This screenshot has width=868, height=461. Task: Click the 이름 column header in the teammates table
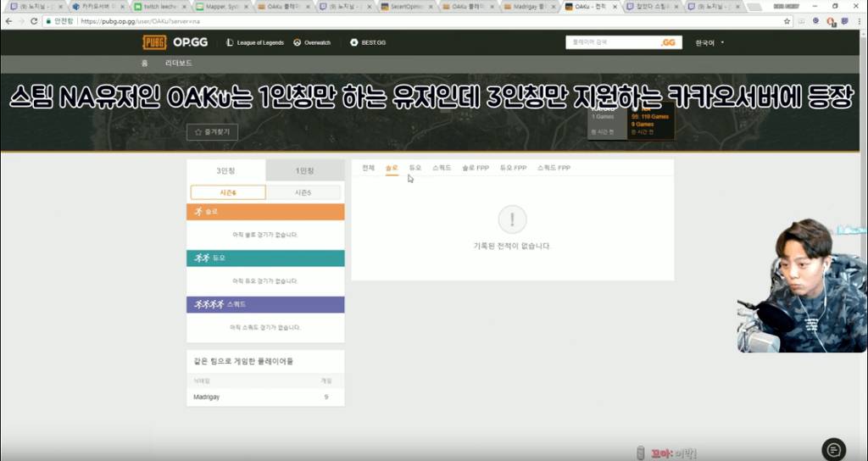pyautogui.click(x=202, y=380)
